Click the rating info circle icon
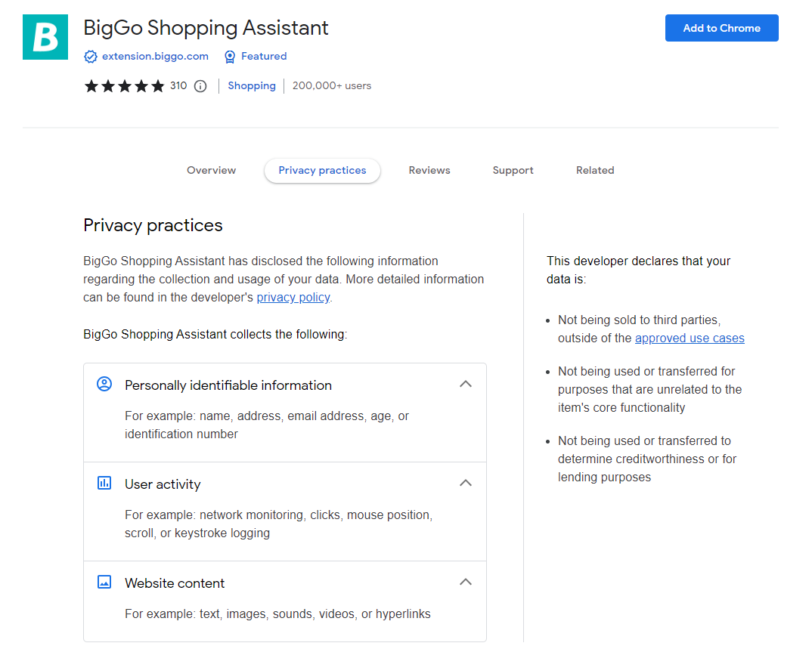Screen dimensions: 812x646 pos(200,86)
